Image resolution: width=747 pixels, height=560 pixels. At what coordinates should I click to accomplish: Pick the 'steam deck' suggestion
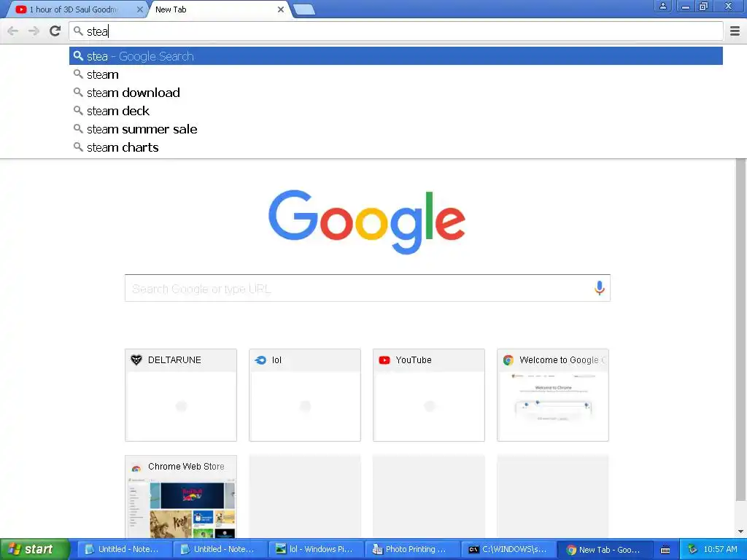(396, 111)
